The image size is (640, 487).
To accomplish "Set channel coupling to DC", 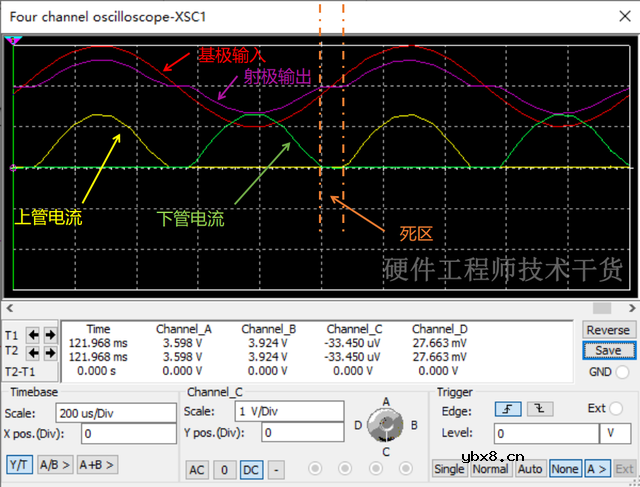I will click(x=251, y=469).
